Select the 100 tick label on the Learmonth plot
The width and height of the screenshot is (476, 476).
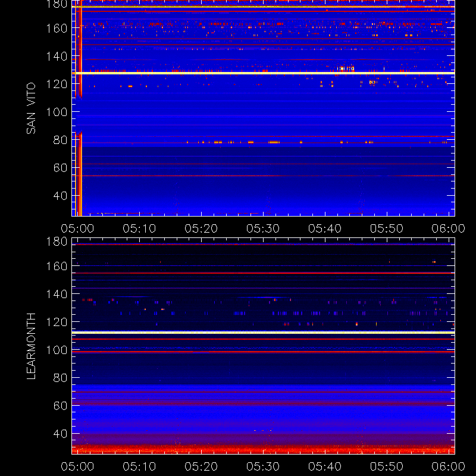tap(57, 350)
